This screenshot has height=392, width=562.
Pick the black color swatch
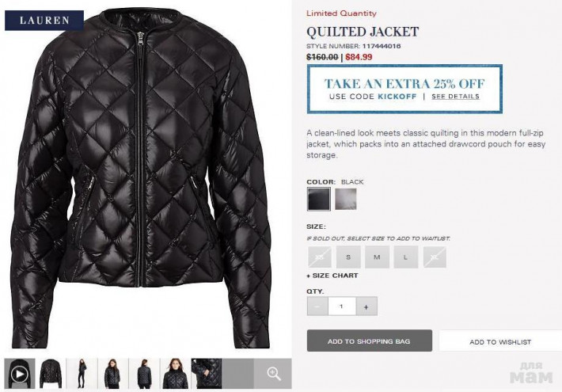click(x=319, y=199)
